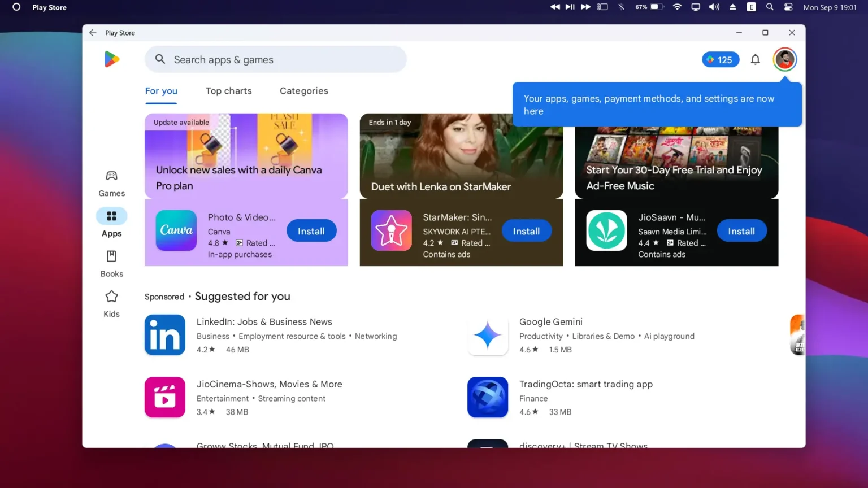Go back using the Play Store back arrow
Screen dimensions: 868x488
(93, 33)
